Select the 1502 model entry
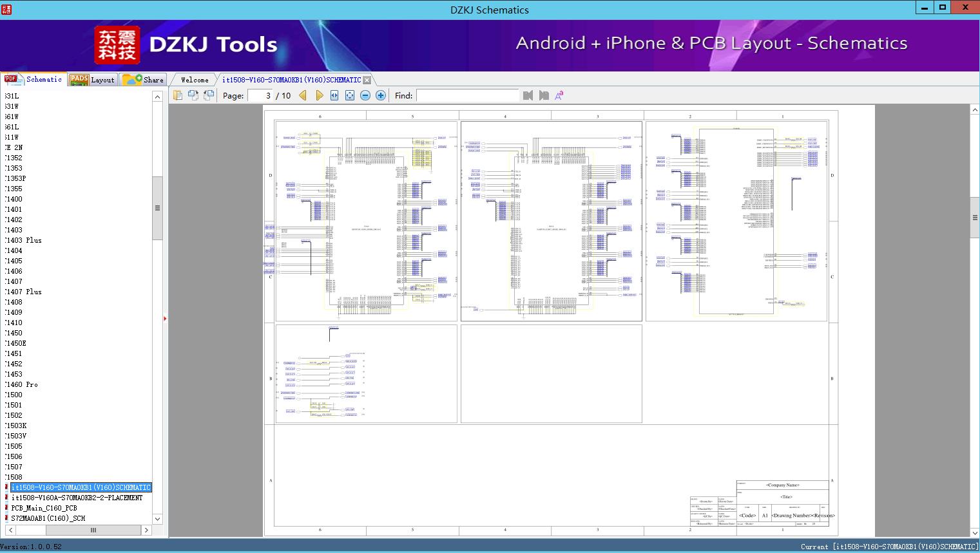 [x=14, y=415]
